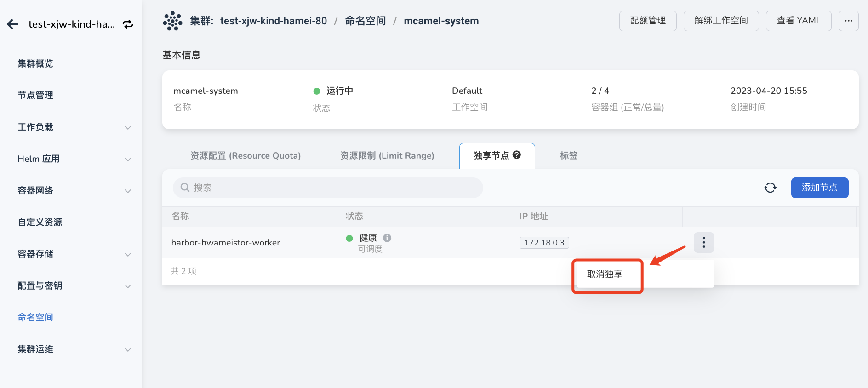Click the 名称 column header
The image size is (868, 388).
coord(180,216)
